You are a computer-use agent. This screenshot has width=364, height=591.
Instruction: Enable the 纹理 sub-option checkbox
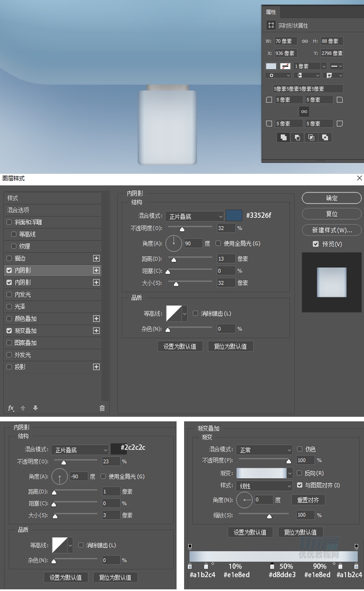click(14, 246)
